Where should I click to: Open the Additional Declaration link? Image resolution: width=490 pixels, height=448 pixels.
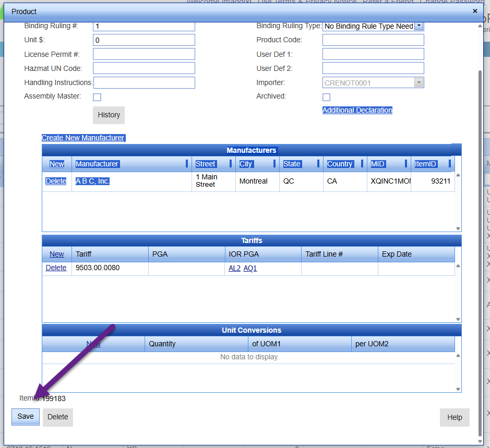tap(357, 110)
